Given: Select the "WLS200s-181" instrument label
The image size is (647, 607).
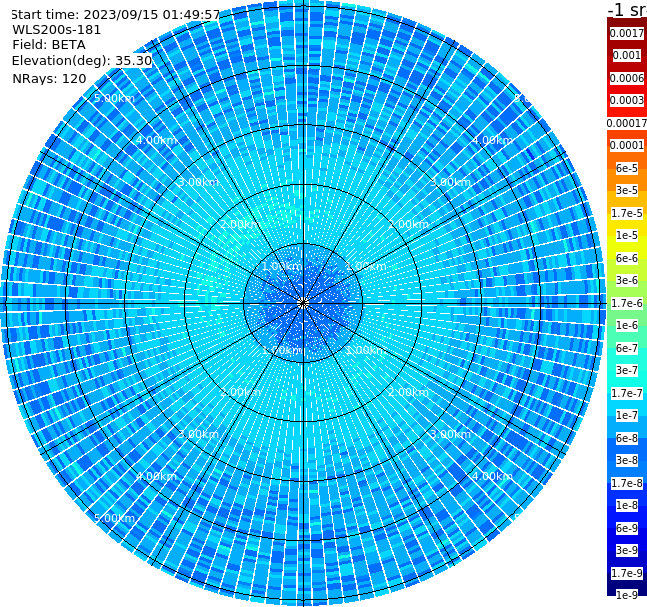Looking at the screenshot, I should [x=57, y=30].
